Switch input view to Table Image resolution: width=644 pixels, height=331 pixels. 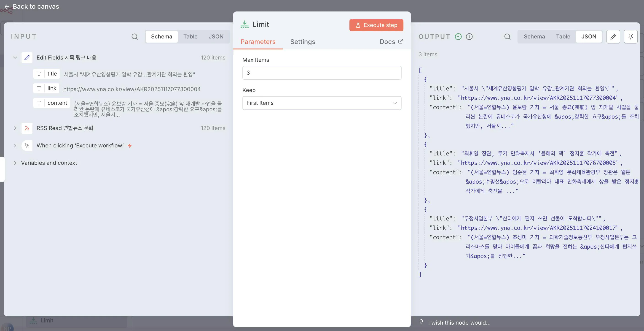coord(190,37)
